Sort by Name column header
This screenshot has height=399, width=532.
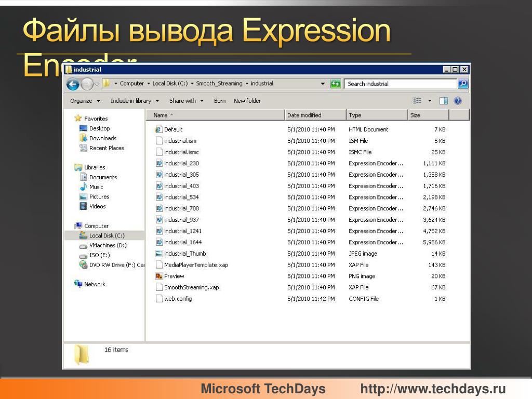click(216, 115)
